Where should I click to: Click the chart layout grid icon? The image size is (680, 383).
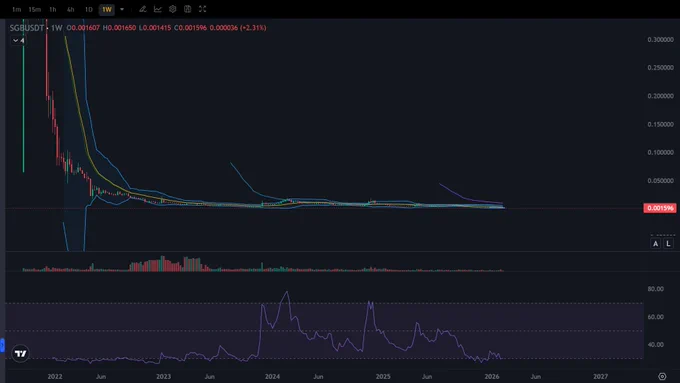(187, 9)
